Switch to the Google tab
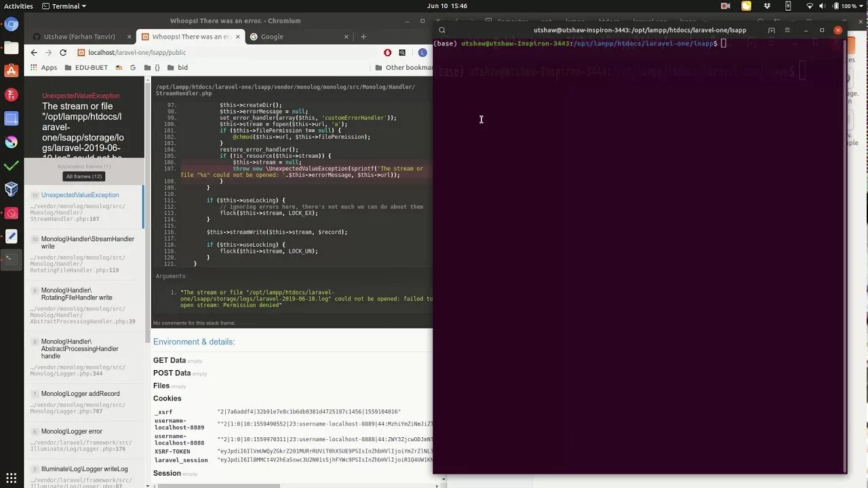Viewport: 868px width, 488px height. 299,37
